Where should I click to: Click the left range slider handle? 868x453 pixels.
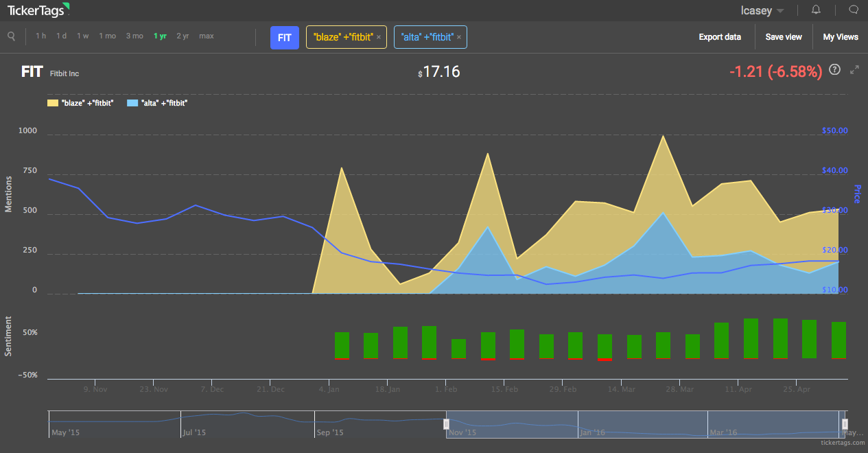tap(446, 424)
